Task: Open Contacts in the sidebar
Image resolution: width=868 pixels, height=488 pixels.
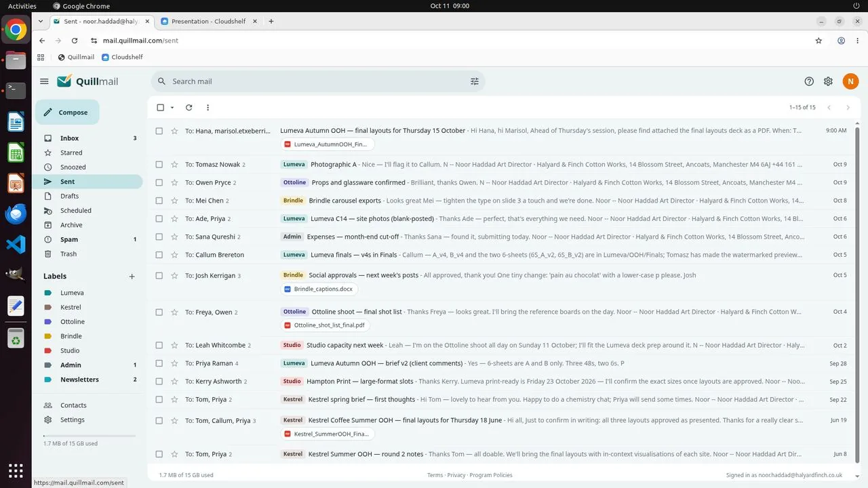Action: [x=89, y=405]
